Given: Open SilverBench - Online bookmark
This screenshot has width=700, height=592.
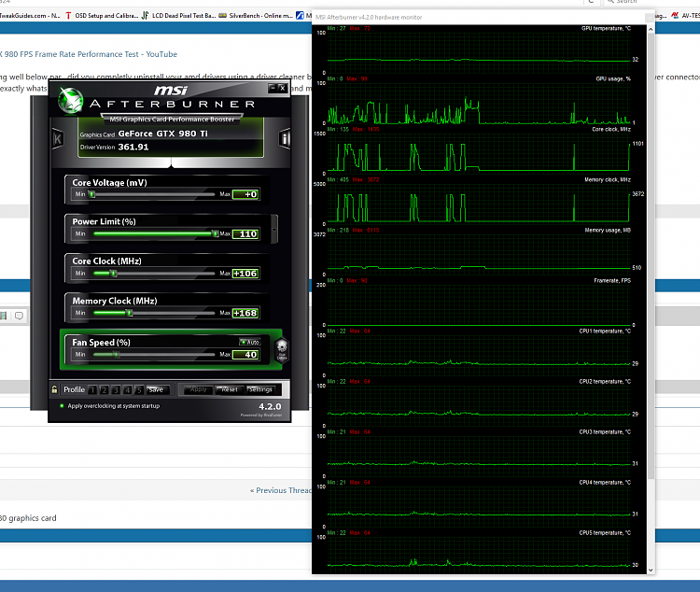Looking at the screenshot, I should point(256,16).
